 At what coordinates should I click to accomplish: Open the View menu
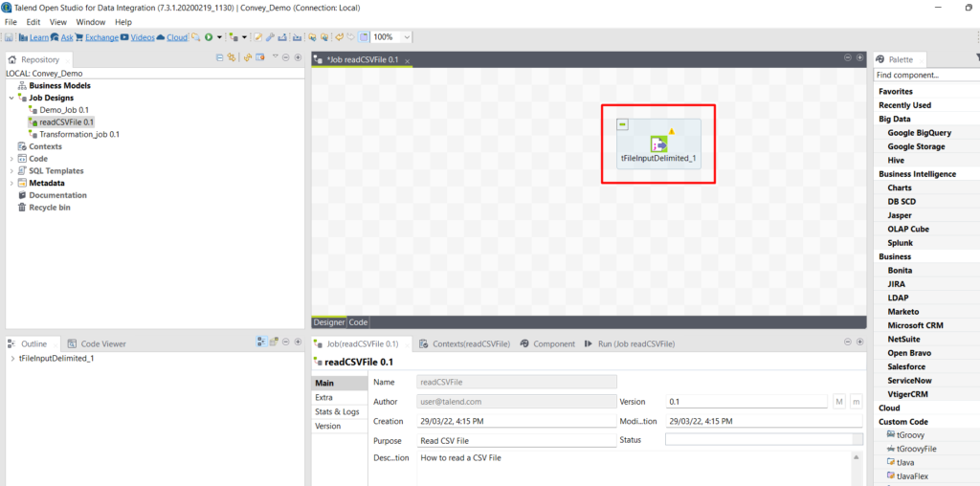coord(58,22)
